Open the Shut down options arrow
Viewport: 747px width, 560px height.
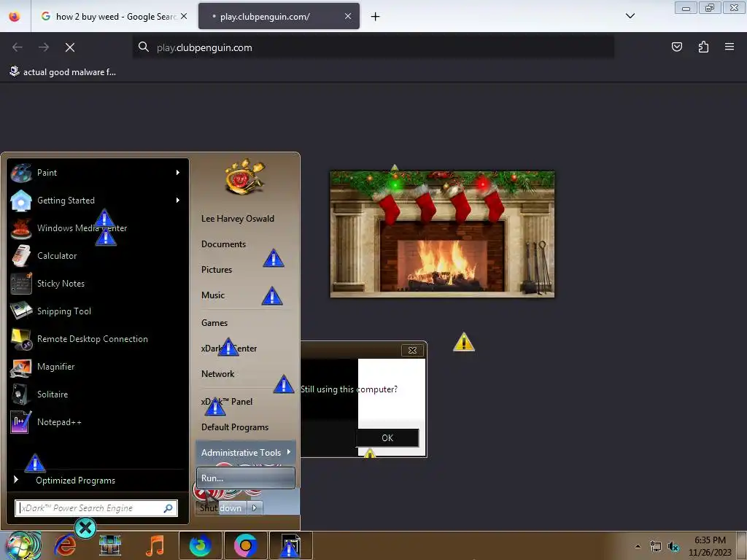255,508
